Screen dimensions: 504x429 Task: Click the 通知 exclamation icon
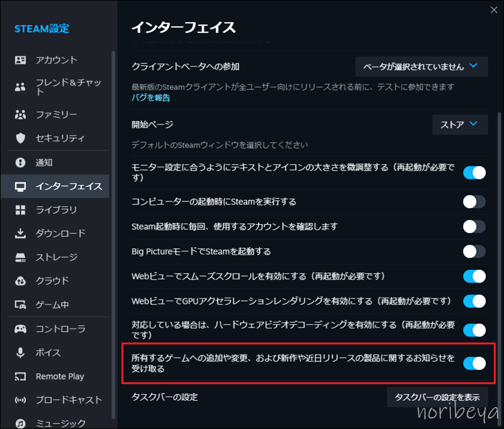pos(20,162)
